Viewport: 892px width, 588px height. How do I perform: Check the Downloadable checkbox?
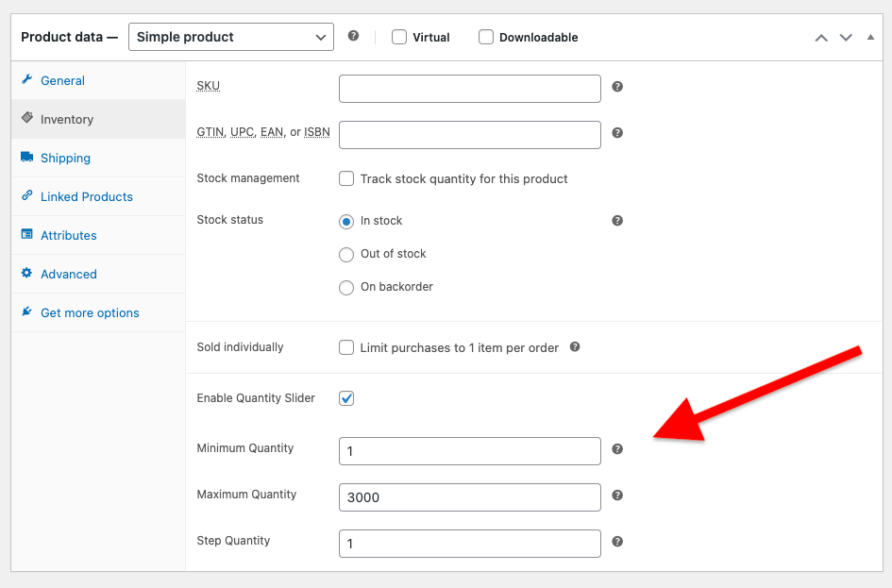pos(486,38)
